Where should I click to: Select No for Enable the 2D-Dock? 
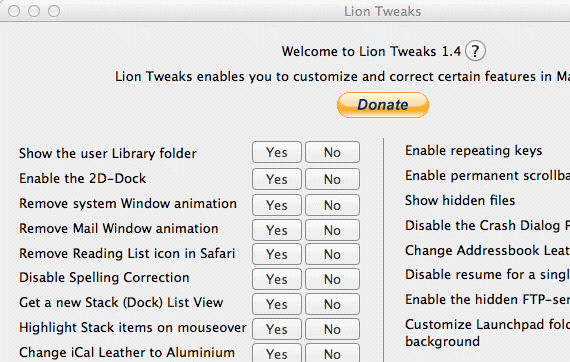coord(332,179)
